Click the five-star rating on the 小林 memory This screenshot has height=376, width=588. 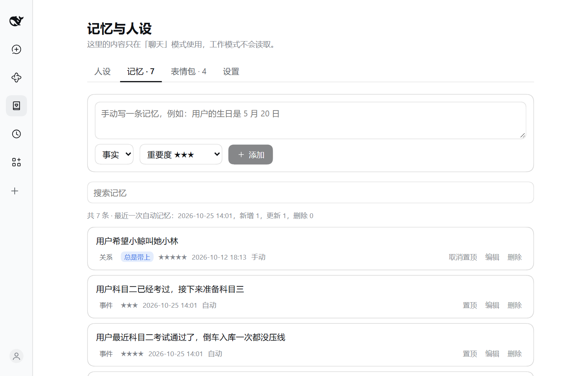(x=172, y=257)
